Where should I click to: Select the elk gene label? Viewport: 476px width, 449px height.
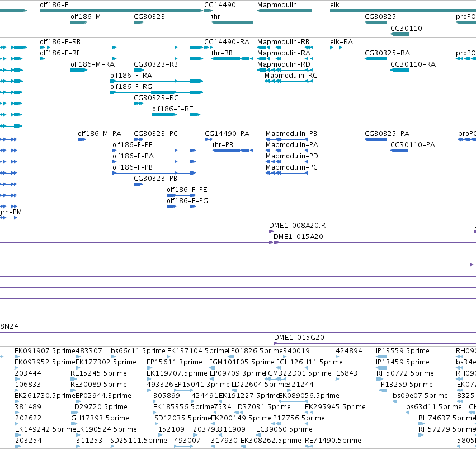pos(335,5)
